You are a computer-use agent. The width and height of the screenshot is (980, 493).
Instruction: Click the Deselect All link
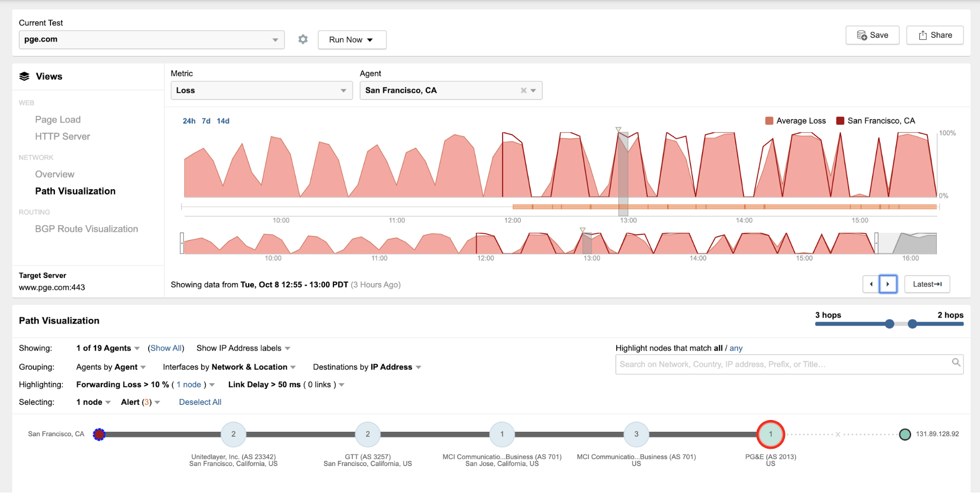click(200, 402)
